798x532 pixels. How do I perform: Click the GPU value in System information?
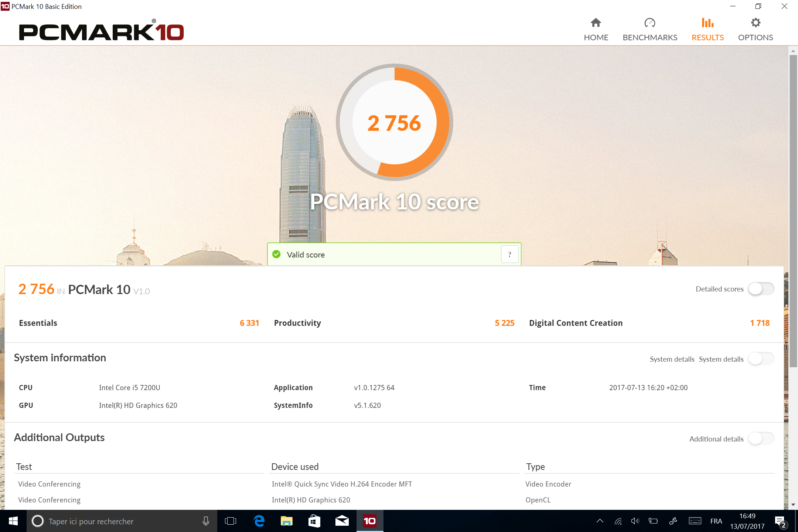(x=138, y=405)
